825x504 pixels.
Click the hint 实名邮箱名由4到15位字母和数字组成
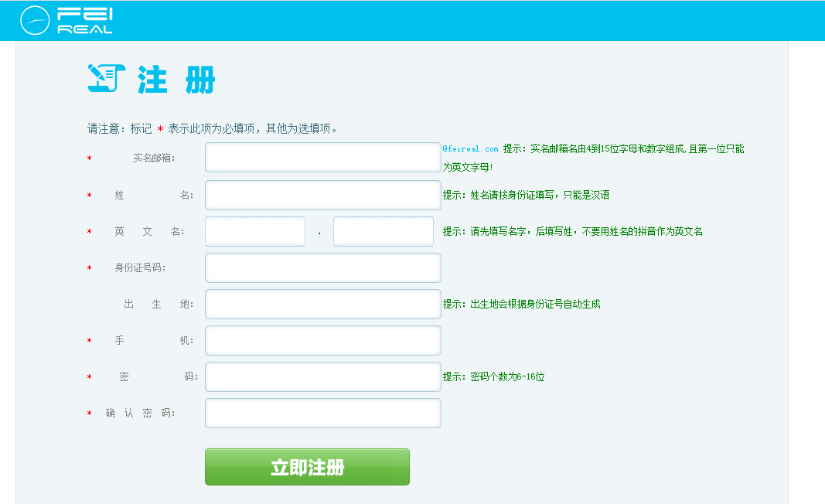click(x=594, y=158)
